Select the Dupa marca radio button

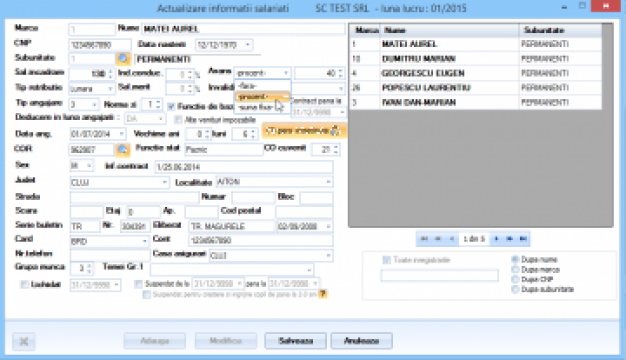tap(515, 270)
